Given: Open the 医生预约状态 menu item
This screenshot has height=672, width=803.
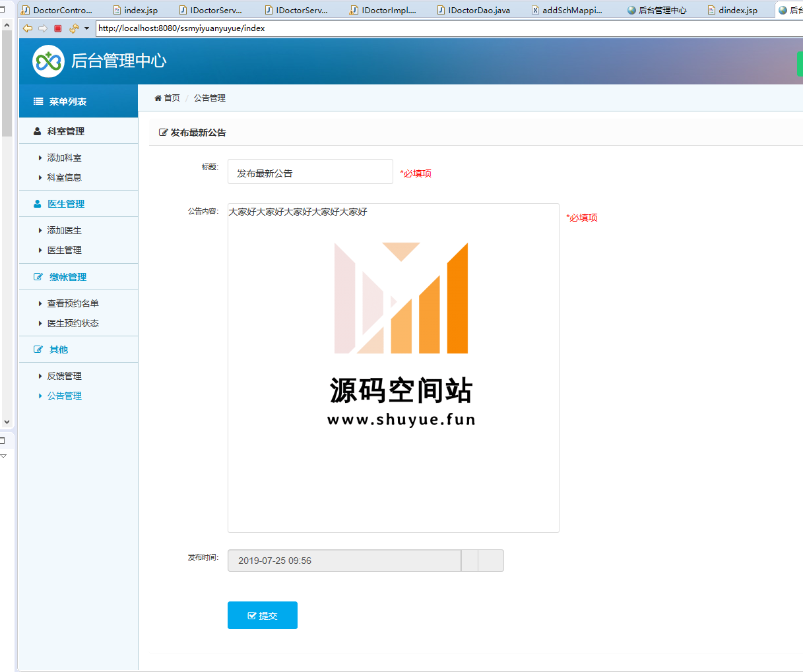Looking at the screenshot, I should point(73,323).
